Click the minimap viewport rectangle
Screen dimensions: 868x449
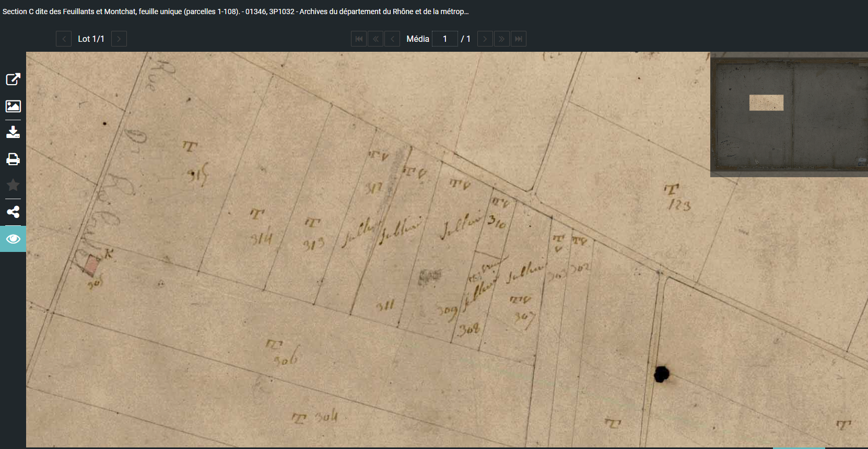(x=766, y=102)
